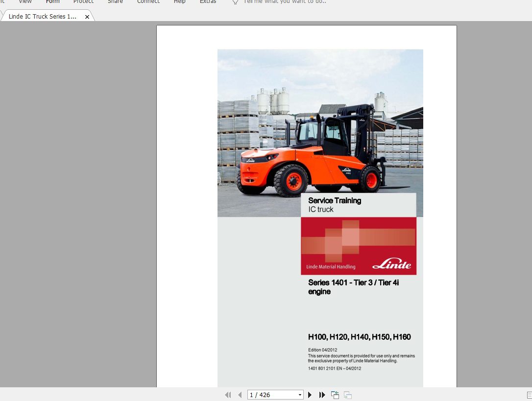Click the page layout icon at bottom right
Image resolution: width=532 pixels, height=401 pixels.
tap(529, 395)
